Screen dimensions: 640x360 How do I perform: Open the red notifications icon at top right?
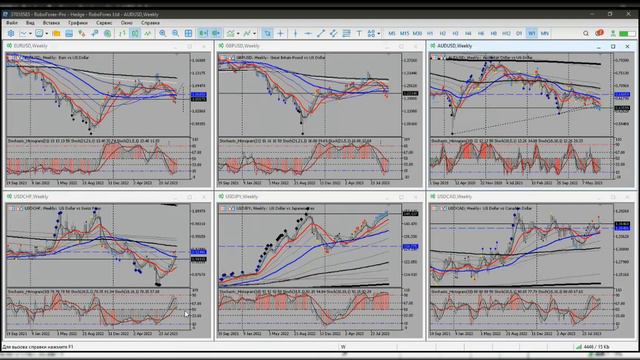point(599,33)
